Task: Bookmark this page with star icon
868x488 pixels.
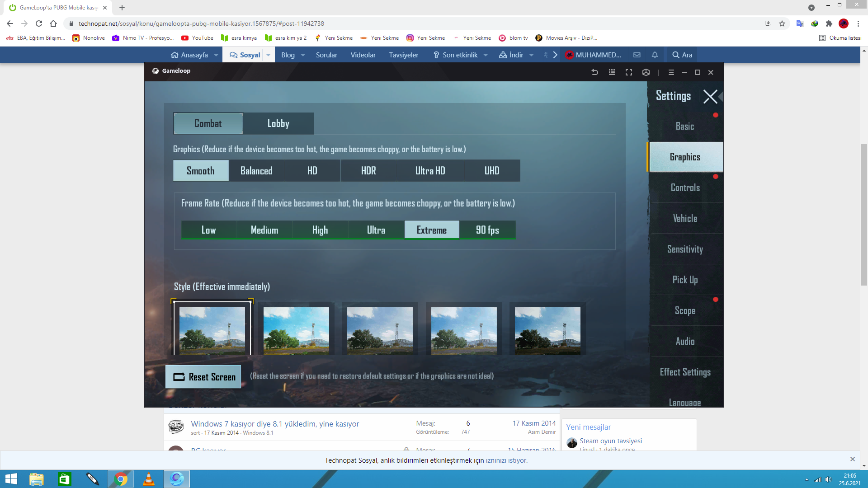Action: coord(782,23)
